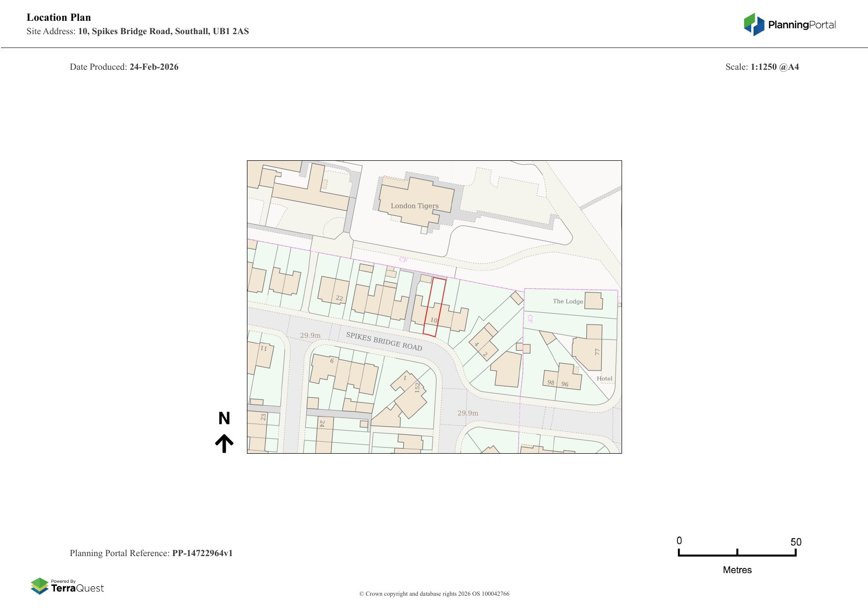Click the Planning Portal logo icon
This screenshot has height=614, width=868.
click(x=754, y=25)
